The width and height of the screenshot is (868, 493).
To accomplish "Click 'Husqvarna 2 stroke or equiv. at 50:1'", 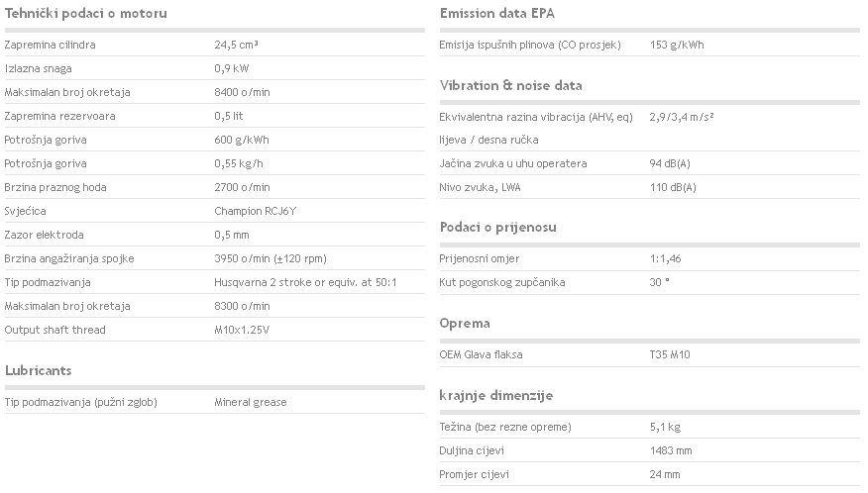I will (x=305, y=283).
